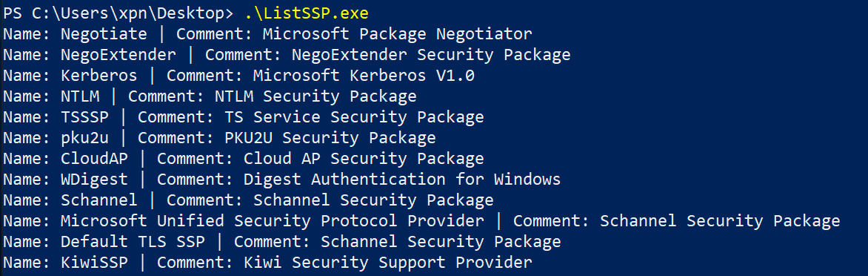Click Digest Authentication for Windows text
The image size is (868, 276).
pos(402,180)
